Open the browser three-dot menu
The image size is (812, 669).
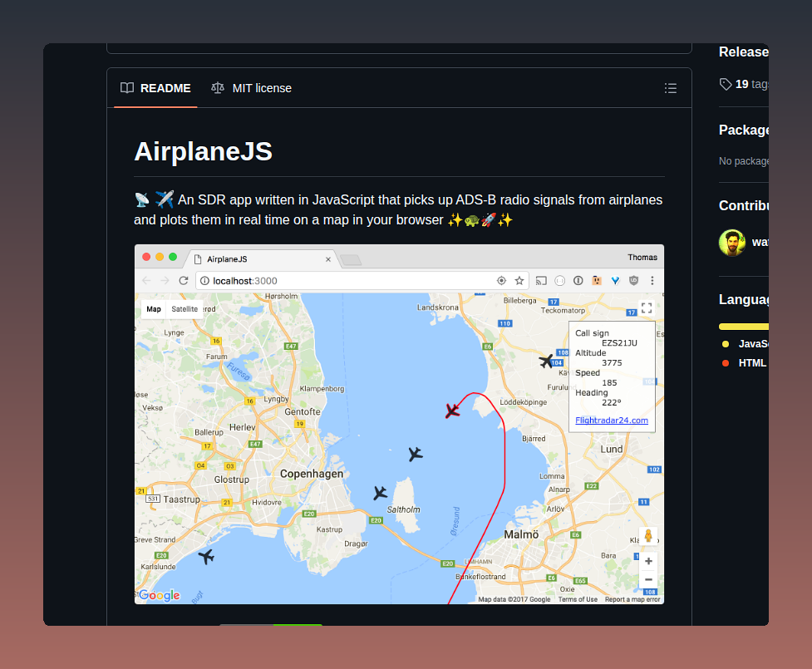pos(652,281)
